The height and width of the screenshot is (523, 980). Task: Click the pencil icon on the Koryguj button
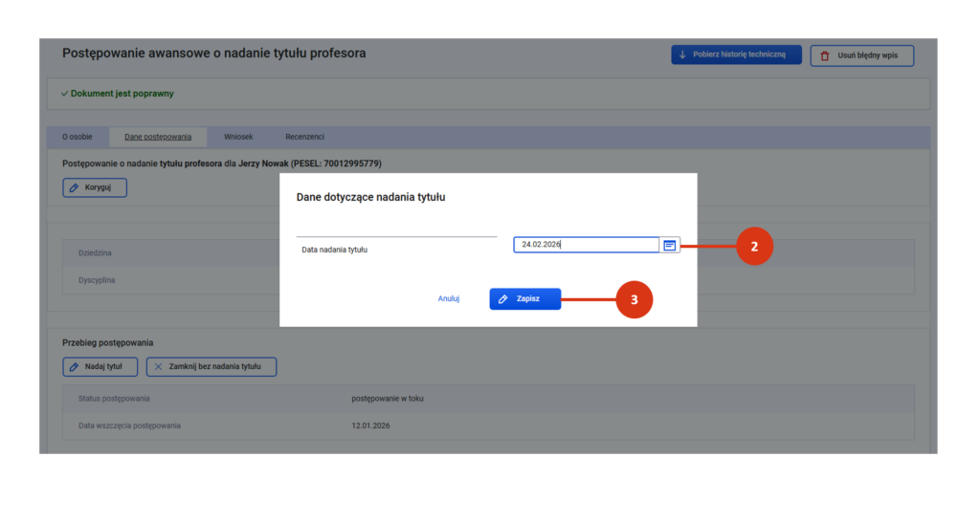75,187
